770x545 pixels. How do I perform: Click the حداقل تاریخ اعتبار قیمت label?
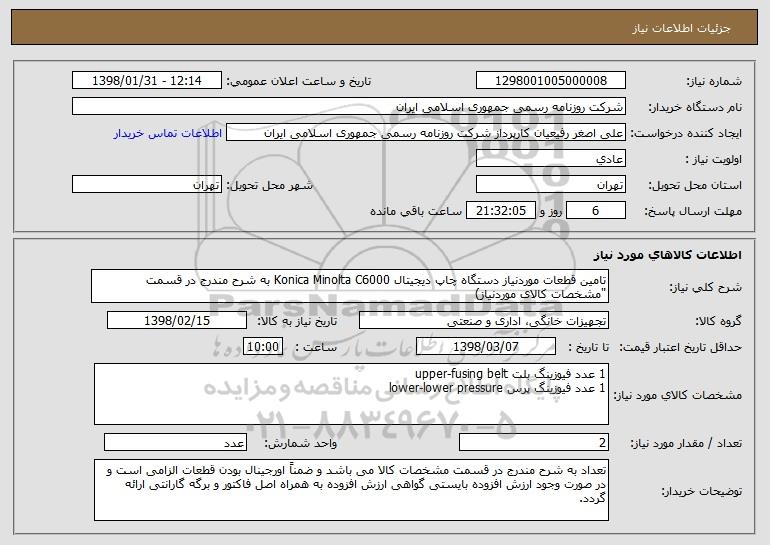(x=680, y=347)
